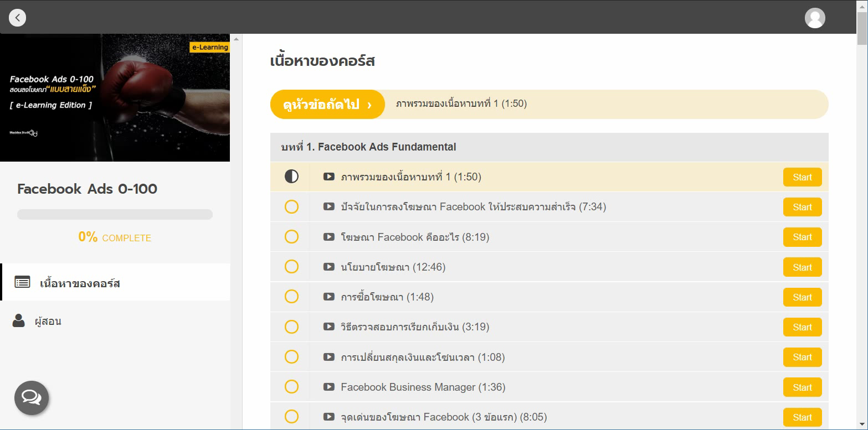
Task: Click the Facebook Ads 0-100 course thumbnail
Action: (115, 97)
